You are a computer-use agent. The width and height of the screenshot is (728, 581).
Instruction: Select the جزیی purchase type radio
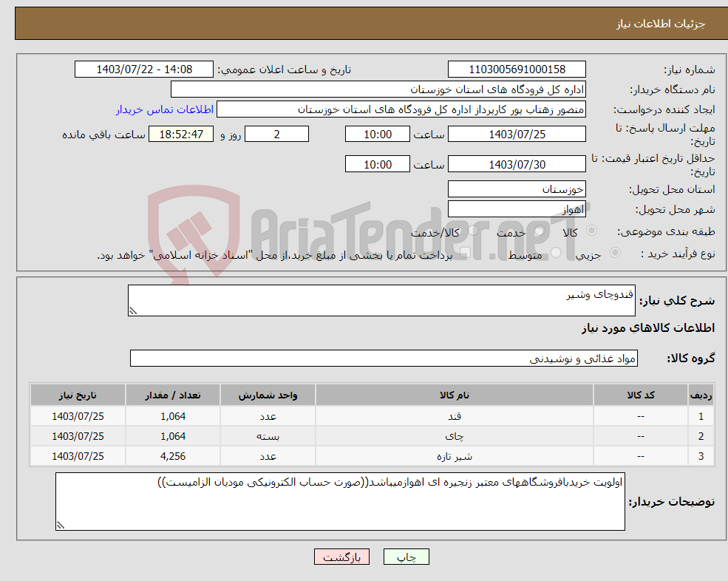[615, 253]
